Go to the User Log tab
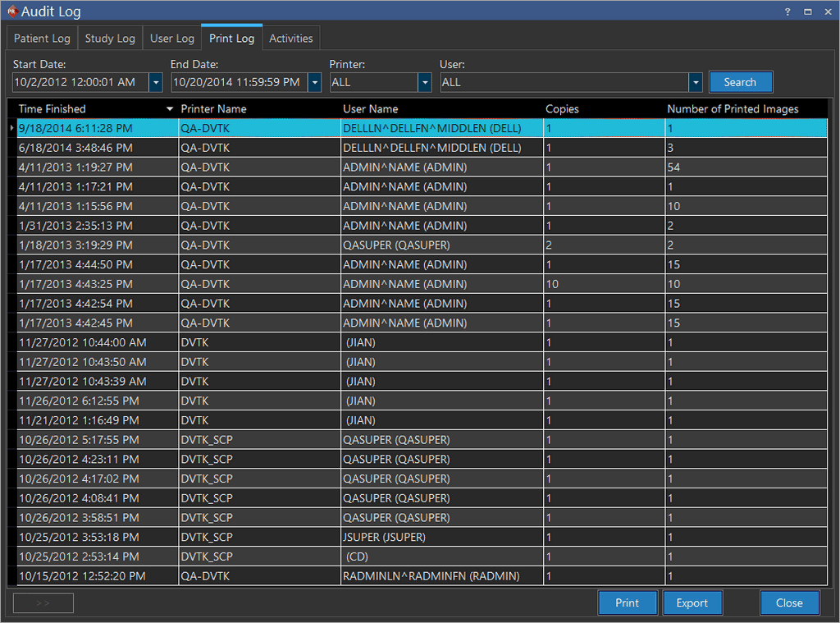The height and width of the screenshot is (623, 840). (x=172, y=39)
